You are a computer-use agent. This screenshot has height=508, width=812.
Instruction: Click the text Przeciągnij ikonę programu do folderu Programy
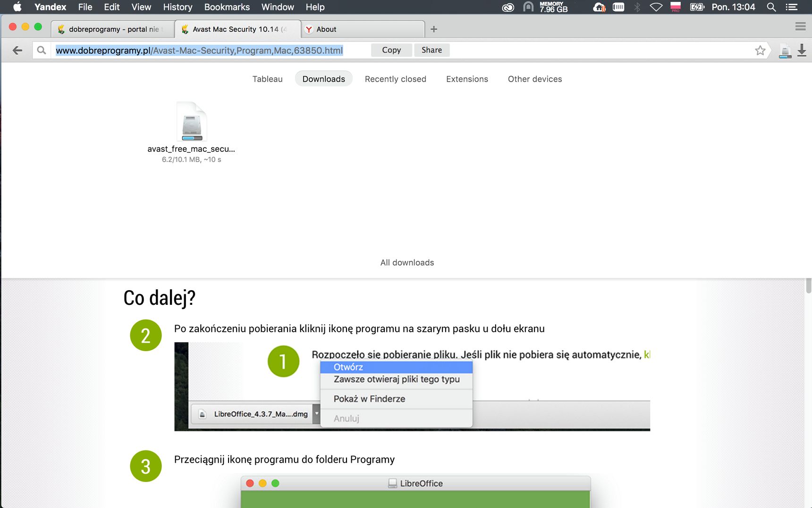pyautogui.click(x=284, y=459)
